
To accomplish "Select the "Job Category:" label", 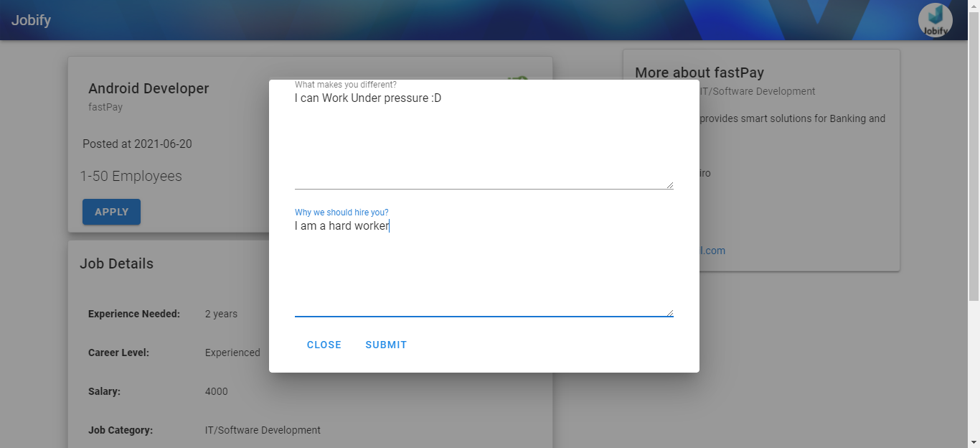I will pyautogui.click(x=121, y=430).
